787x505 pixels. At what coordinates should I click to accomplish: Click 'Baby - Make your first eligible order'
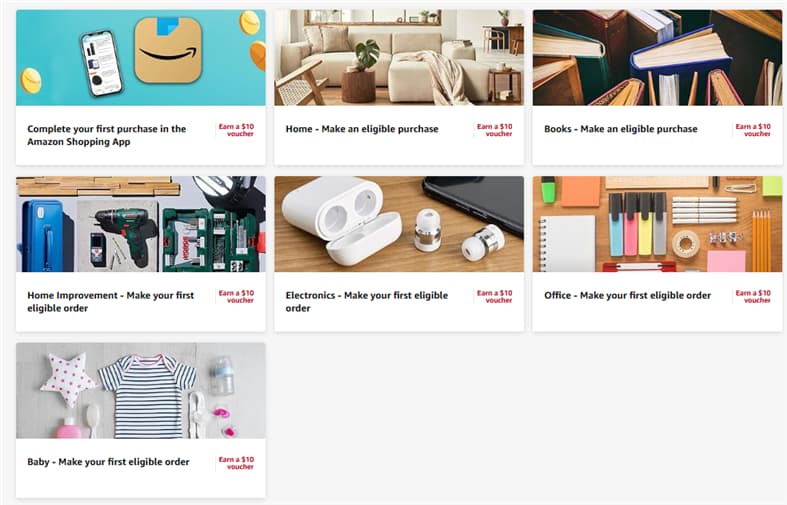[108, 462]
